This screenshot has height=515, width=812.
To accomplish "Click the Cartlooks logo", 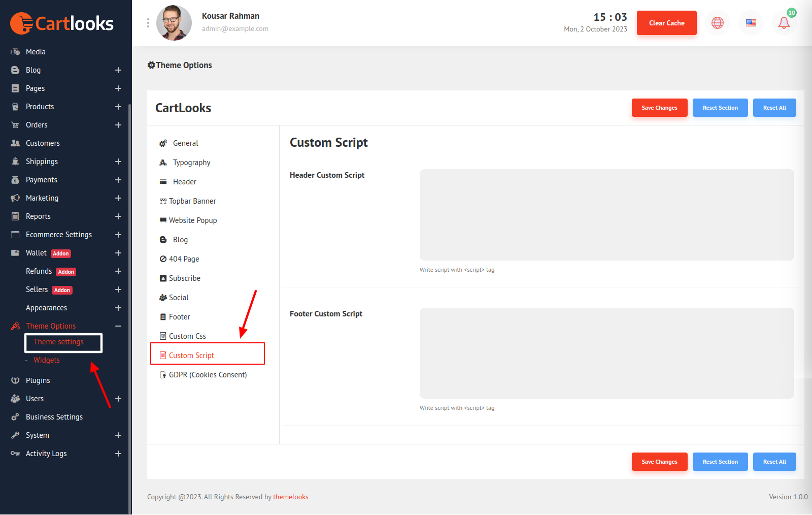I will pos(62,23).
